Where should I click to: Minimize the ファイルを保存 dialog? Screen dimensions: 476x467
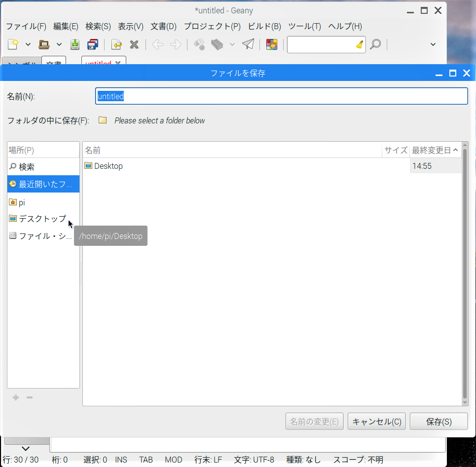click(x=439, y=74)
